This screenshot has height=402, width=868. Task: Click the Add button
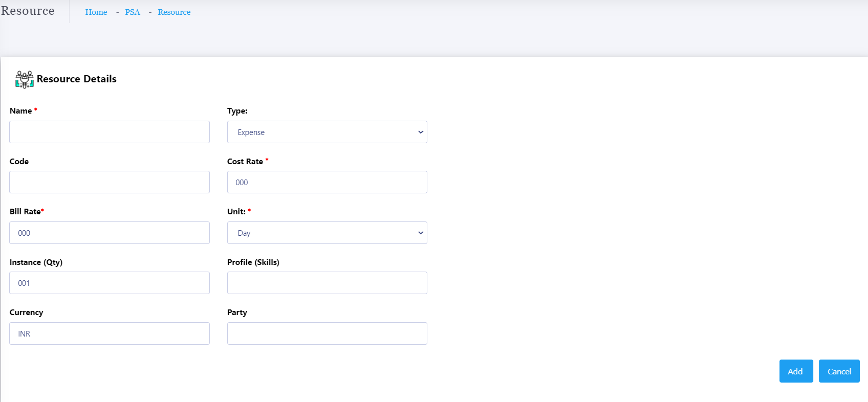click(x=796, y=371)
